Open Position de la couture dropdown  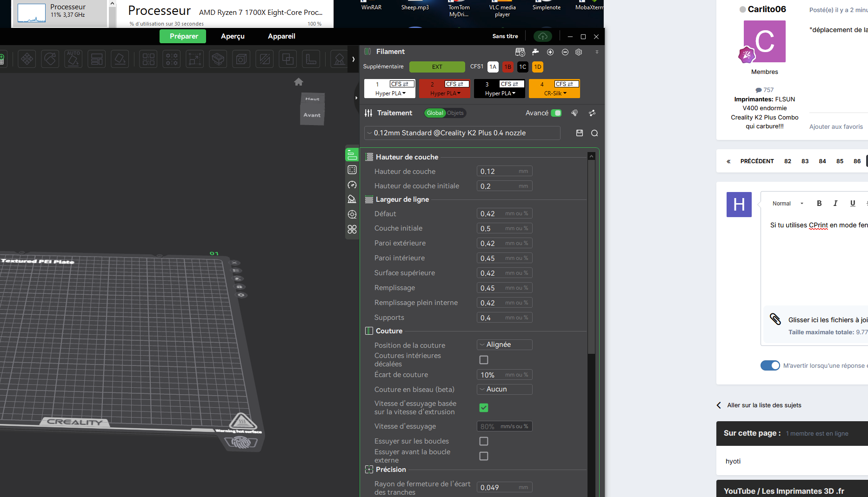(505, 345)
